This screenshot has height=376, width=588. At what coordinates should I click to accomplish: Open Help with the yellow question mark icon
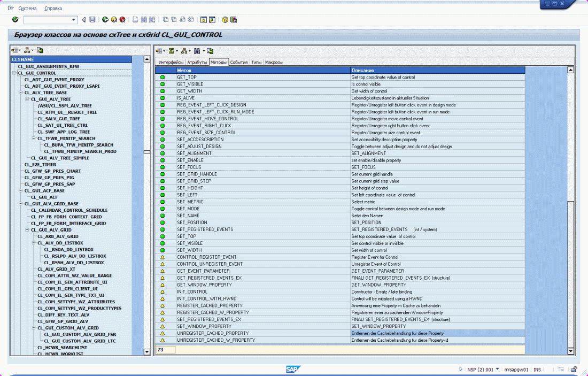225,19
